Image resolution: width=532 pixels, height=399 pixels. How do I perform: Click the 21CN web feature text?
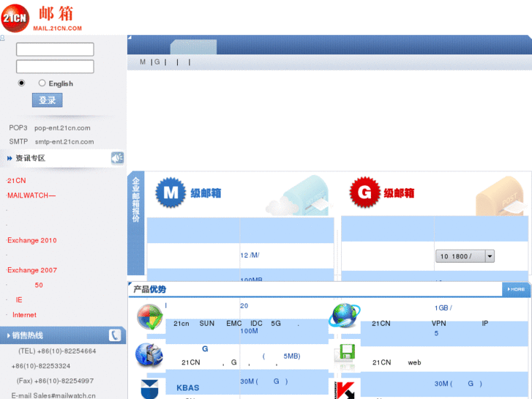(x=397, y=362)
